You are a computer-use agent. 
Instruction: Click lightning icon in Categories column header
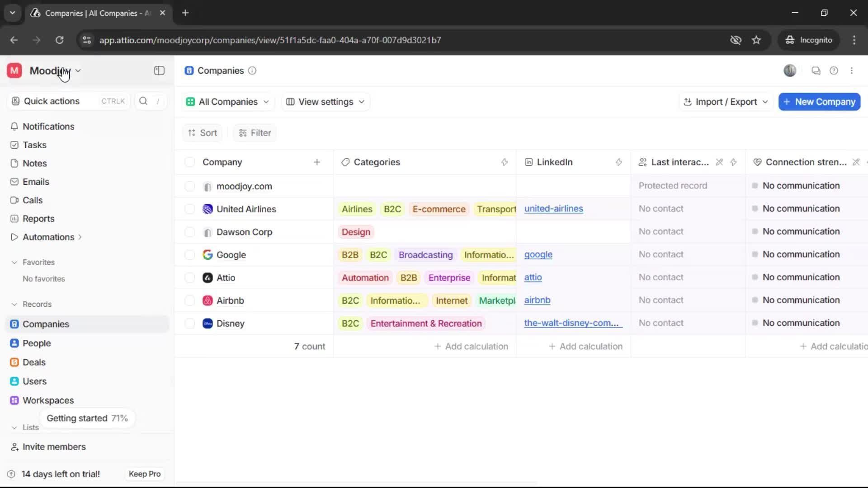pos(505,162)
